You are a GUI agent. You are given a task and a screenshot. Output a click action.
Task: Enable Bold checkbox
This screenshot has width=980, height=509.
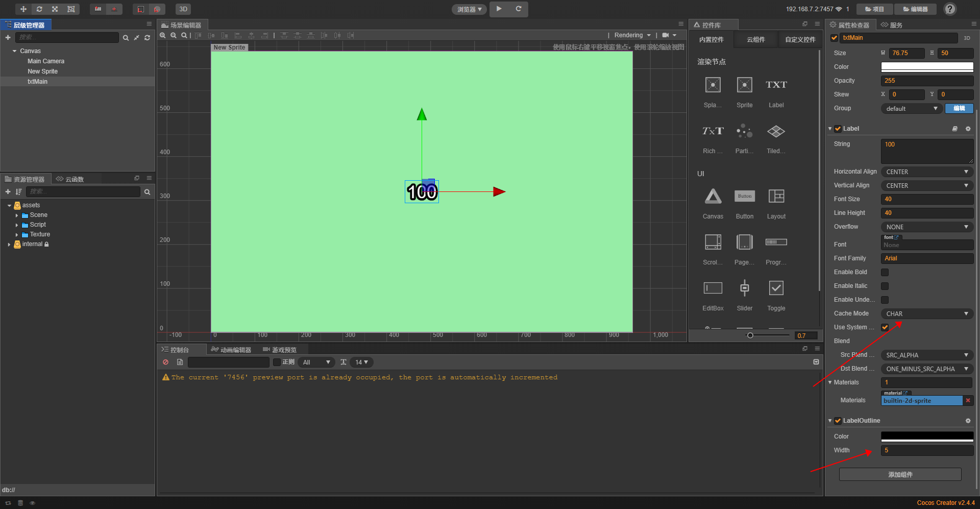coord(885,273)
